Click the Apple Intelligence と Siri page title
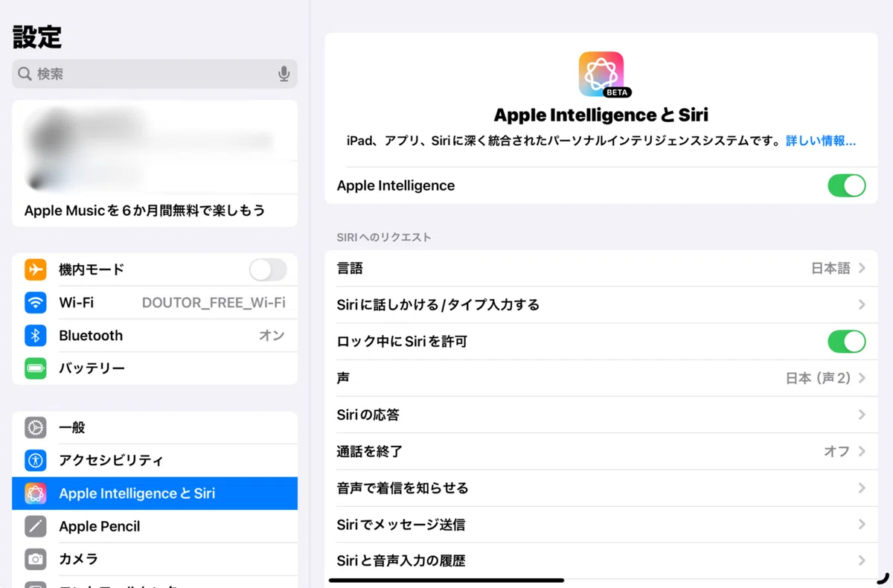The width and height of the screenshot is (893, 588). coord(601,115)
